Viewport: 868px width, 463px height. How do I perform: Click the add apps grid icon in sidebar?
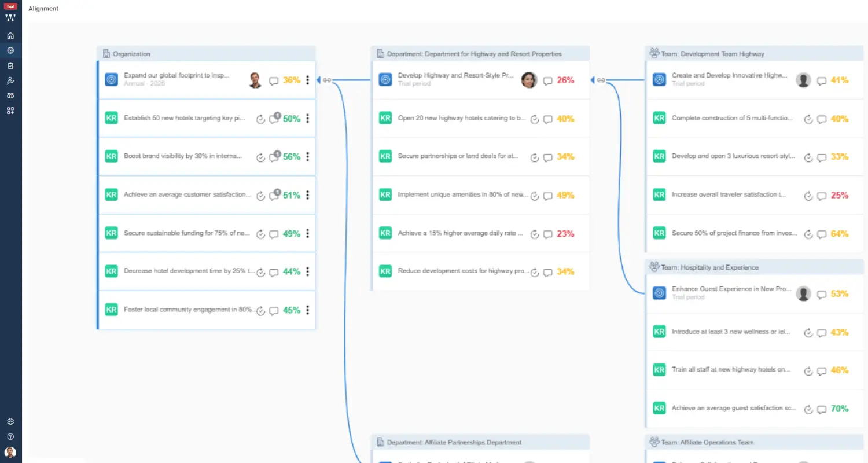click(x=10, y=111)
